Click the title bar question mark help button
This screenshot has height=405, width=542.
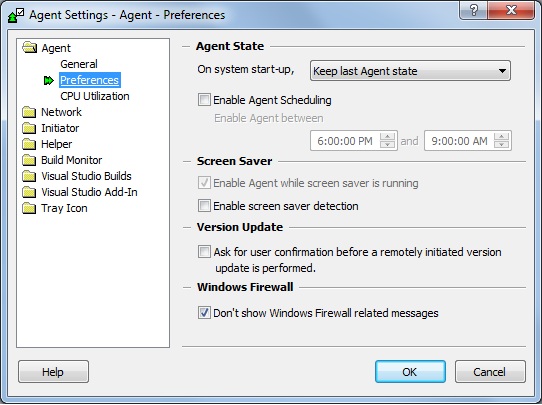point(474,10)
